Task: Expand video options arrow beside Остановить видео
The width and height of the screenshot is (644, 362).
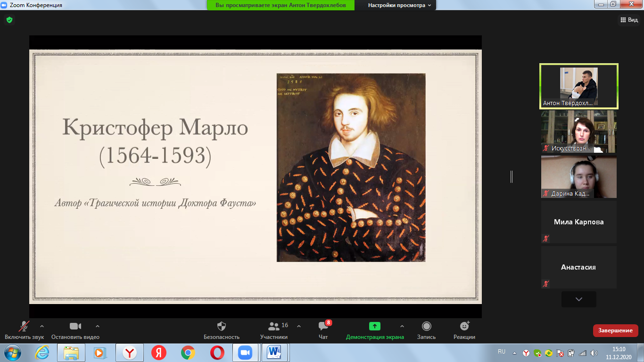Action: tap(98, 326)
